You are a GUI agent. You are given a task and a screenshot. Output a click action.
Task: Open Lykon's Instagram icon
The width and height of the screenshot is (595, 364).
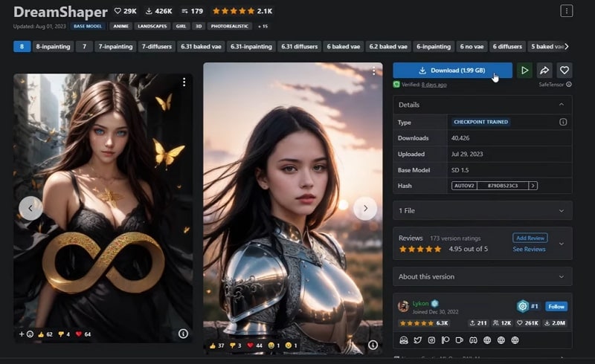click(x=431, y=340)
